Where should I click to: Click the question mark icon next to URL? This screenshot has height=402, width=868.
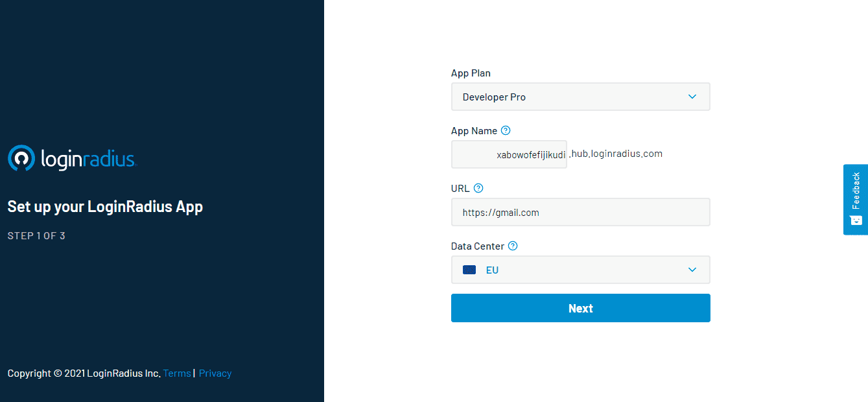[x=478, y=188]
